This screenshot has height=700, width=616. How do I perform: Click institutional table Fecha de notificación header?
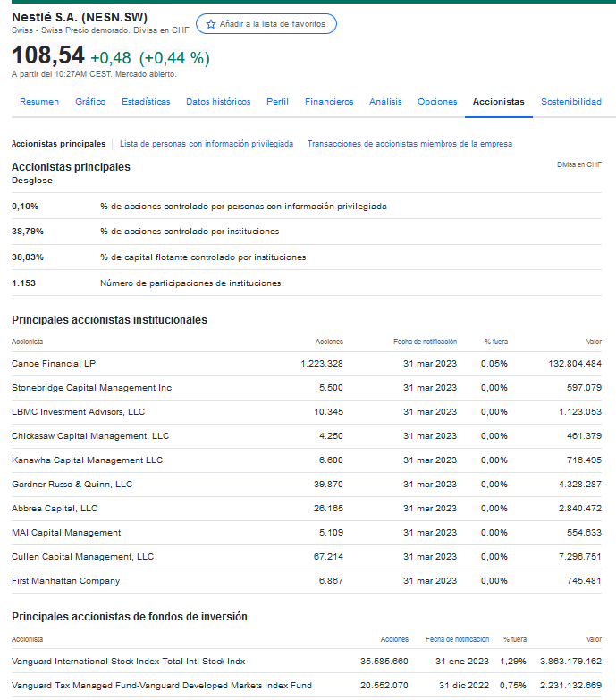click(x=425, y=342)
